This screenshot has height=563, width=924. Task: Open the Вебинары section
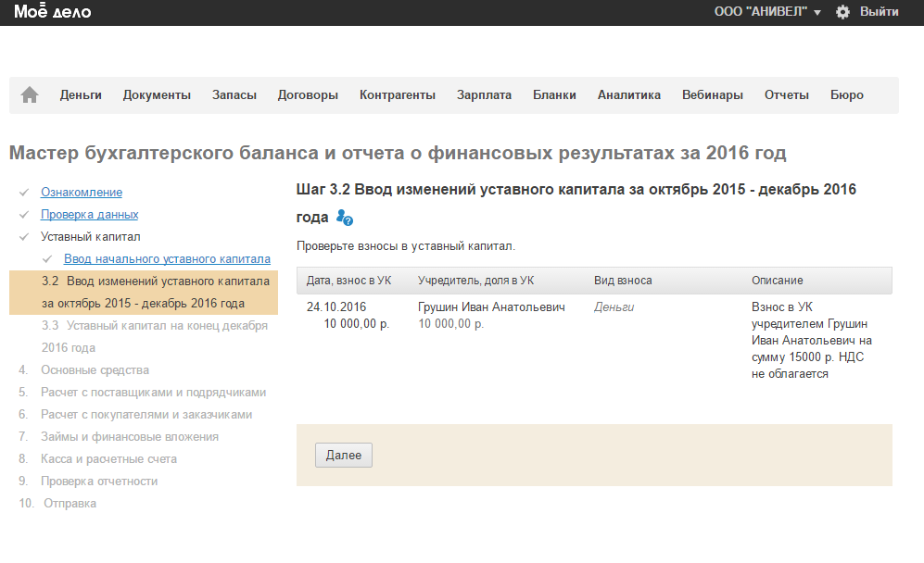[x=712, y=94]
